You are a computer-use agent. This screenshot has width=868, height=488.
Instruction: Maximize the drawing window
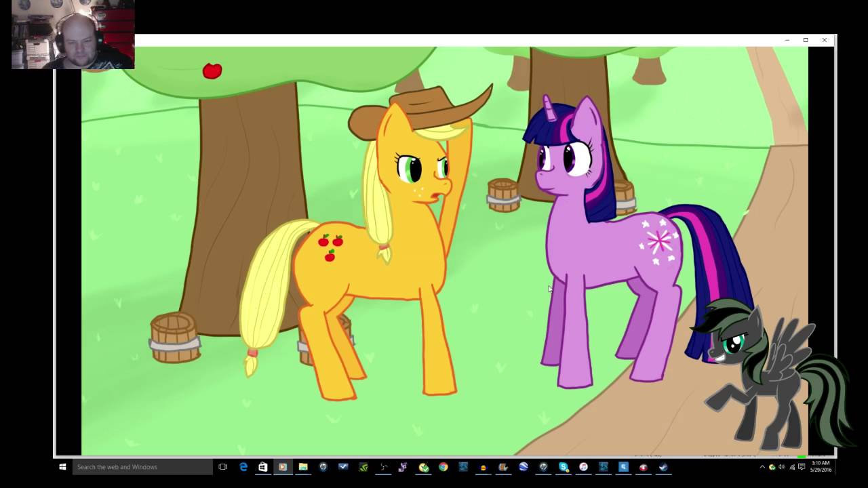point(806,40)
